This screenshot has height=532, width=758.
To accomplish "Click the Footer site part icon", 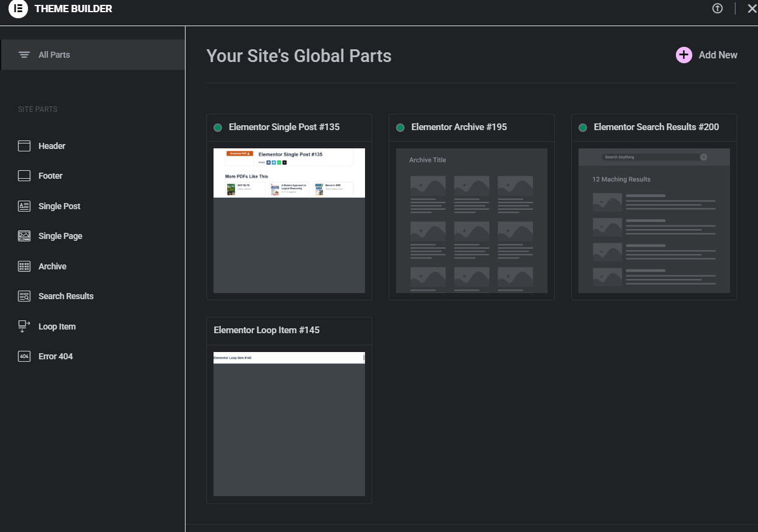I will (24, 176).
